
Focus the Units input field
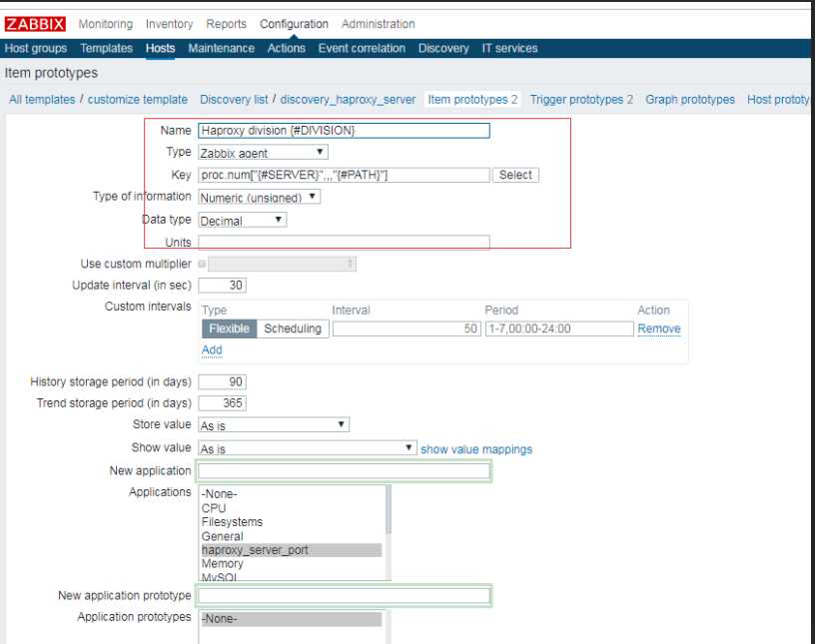click(344, 243)
